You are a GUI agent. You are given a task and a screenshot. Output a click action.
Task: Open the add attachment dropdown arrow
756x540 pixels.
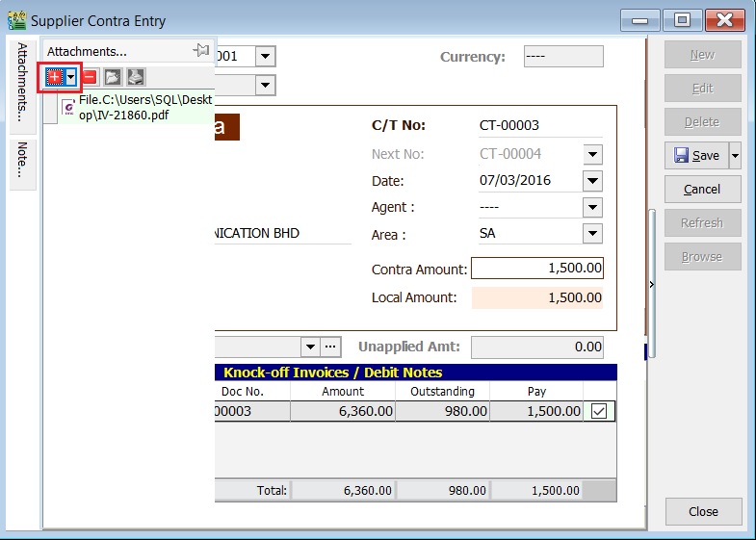(71, 76)
